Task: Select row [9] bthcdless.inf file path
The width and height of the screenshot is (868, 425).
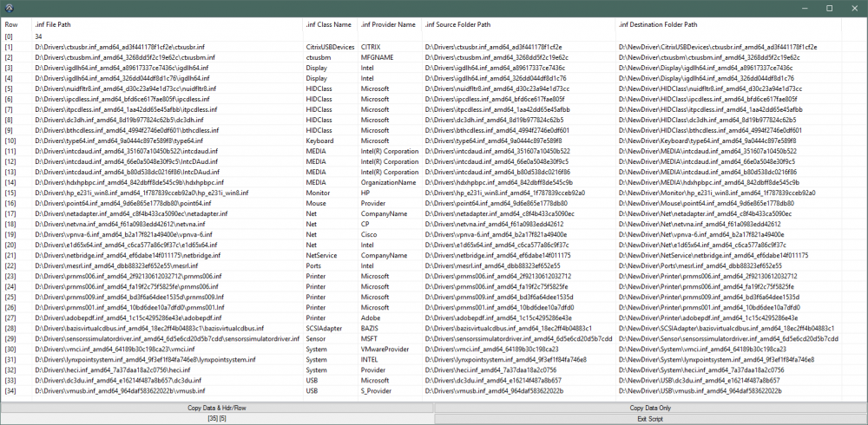Action: pyautogui.click(x=128, y=131)
